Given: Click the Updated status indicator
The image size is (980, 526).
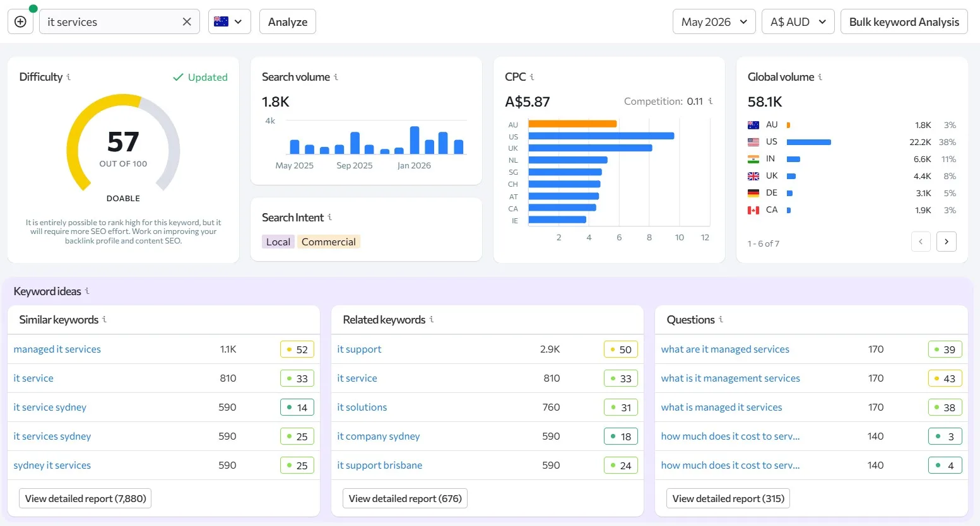Looking at the screenshot, I should coord(200,77).
